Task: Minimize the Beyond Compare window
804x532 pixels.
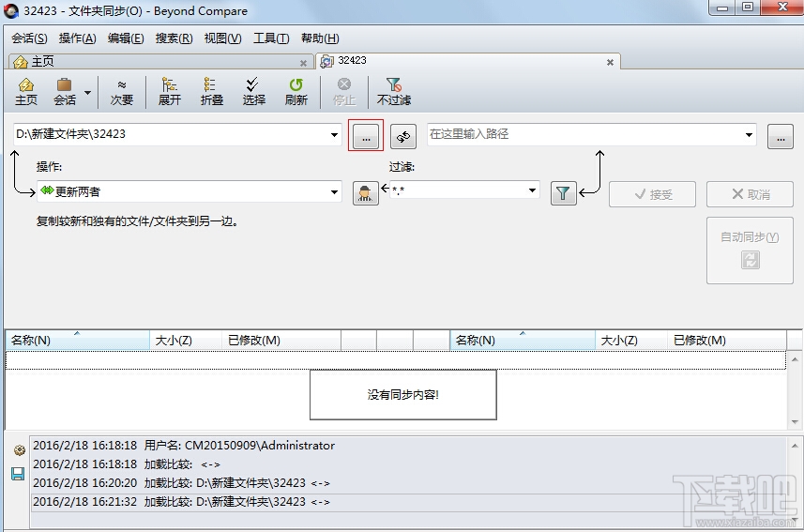Action: click(x=722, y=8)
